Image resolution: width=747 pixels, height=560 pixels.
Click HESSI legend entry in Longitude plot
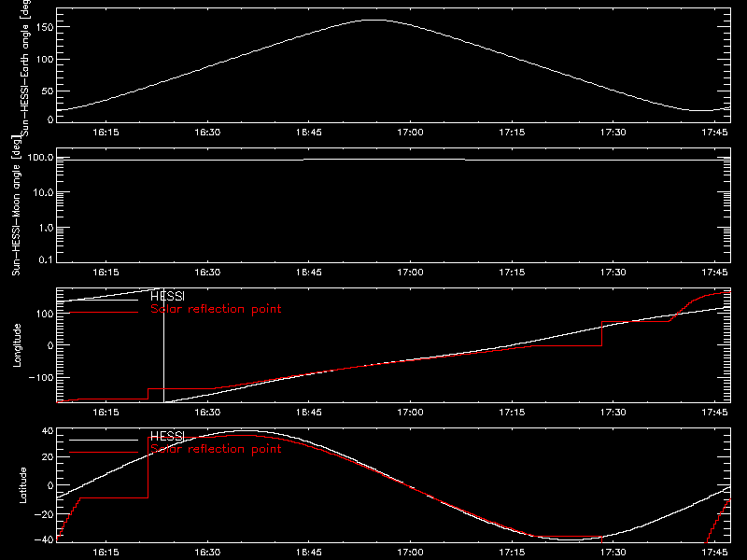167,296
